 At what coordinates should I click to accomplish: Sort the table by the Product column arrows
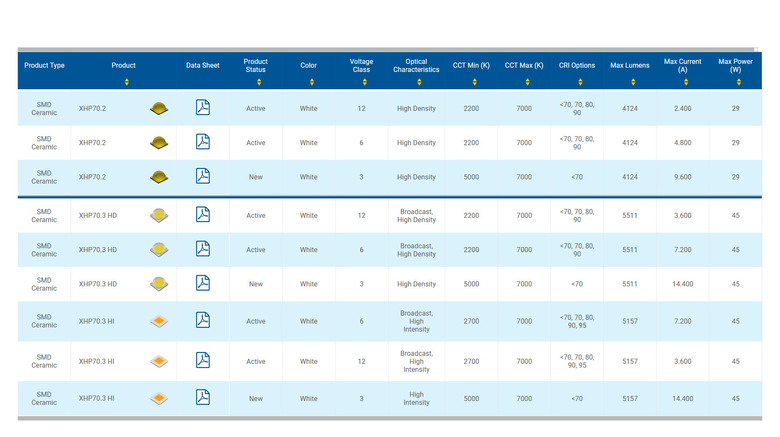pyautogui.click(x=127, y=82)
